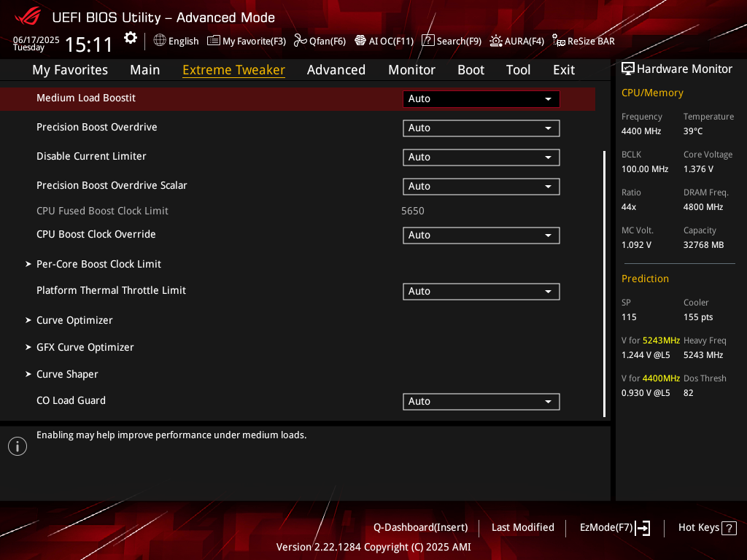Switch to the Tool tab
Image resolution: width=747 pixels, height=560 pixels.
point(519,70)
